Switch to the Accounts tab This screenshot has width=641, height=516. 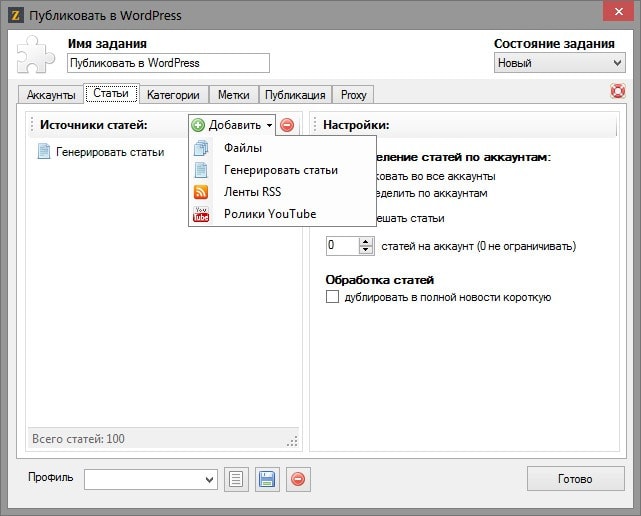tap(50, 95)
